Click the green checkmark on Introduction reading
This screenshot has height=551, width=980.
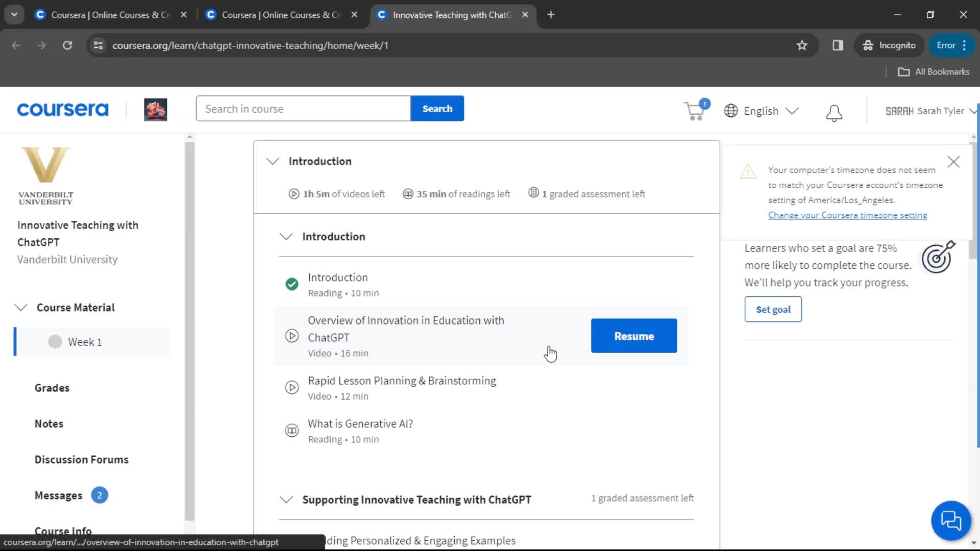pyautogui.click(x=291, y=283)
